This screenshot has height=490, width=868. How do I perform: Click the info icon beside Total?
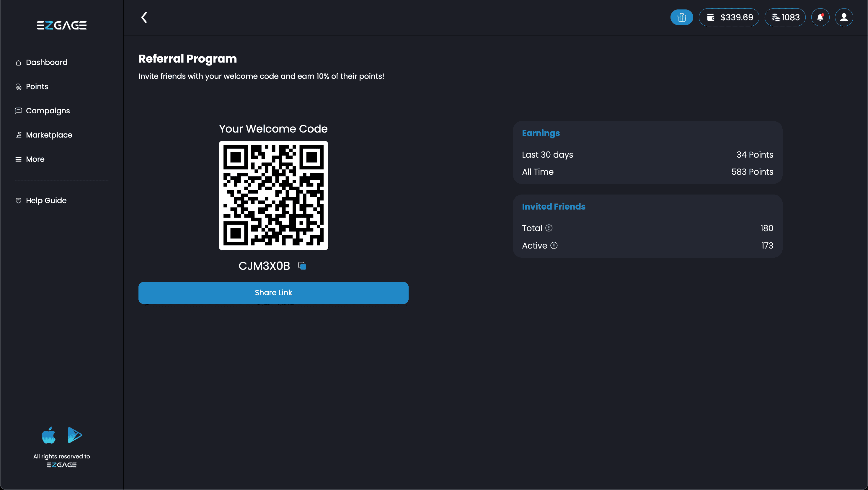(549, 228)
